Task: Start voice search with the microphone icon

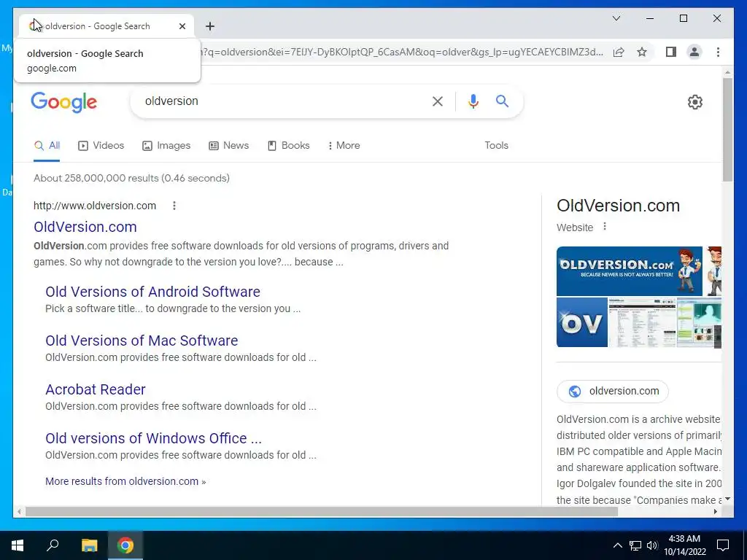Action: tap(473, 101)
